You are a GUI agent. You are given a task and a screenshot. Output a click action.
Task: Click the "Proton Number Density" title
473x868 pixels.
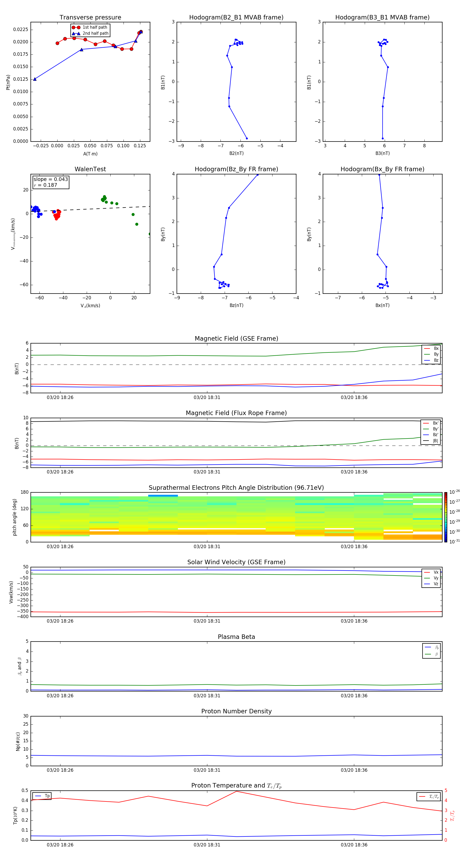click(236, 711)
